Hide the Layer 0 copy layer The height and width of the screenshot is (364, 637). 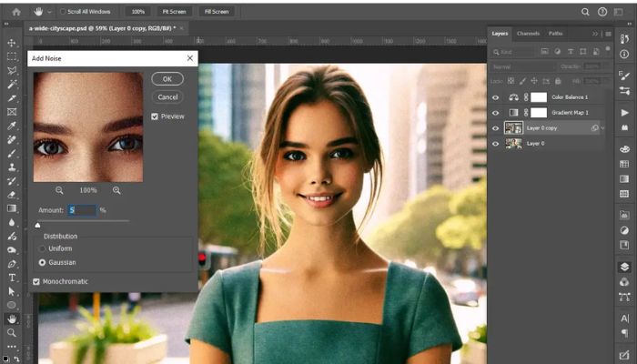click(x=495, y=128)
